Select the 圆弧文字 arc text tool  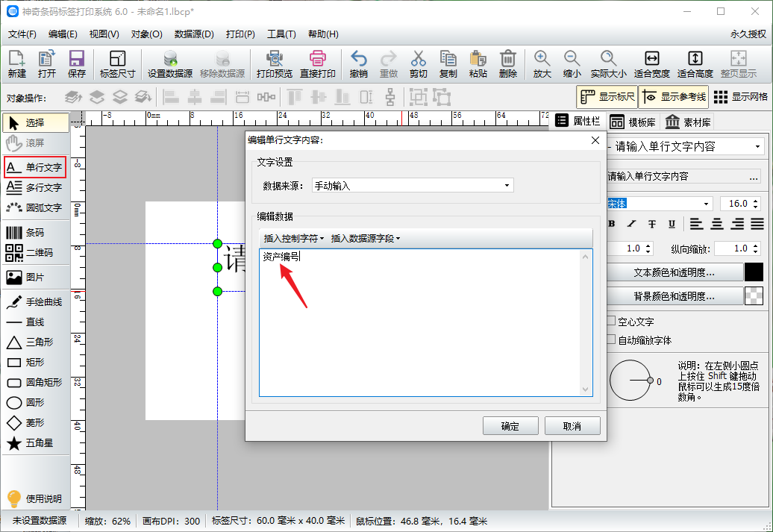coord(35,207)
